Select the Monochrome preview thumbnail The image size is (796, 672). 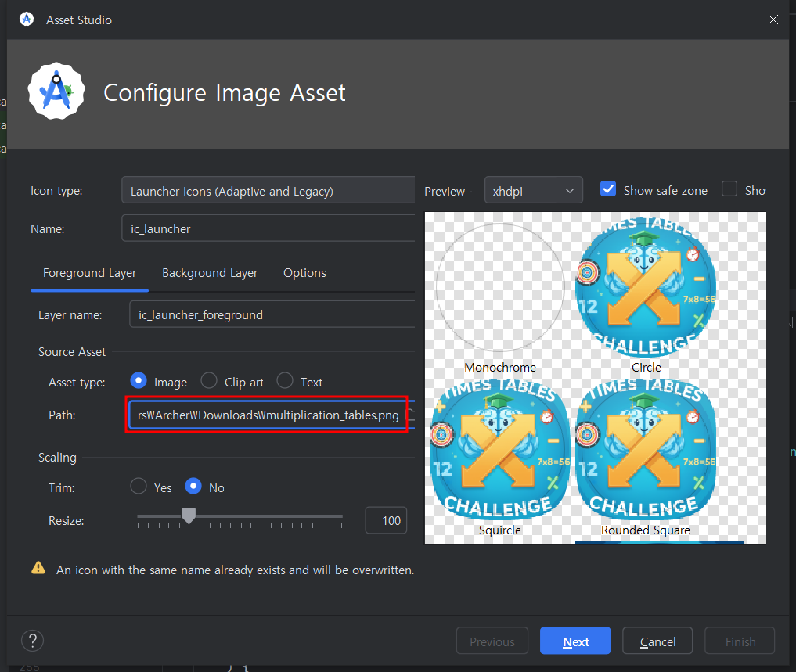coord(499,286)
